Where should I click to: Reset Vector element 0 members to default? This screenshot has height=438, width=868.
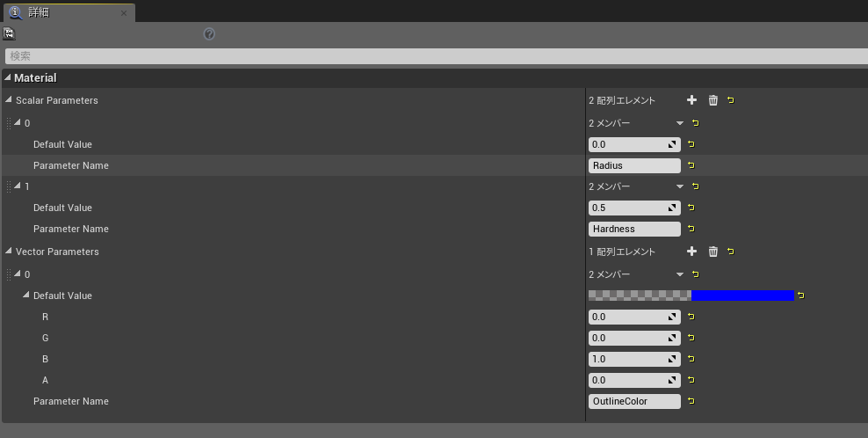pyautogui.click(x=696, y=274)
